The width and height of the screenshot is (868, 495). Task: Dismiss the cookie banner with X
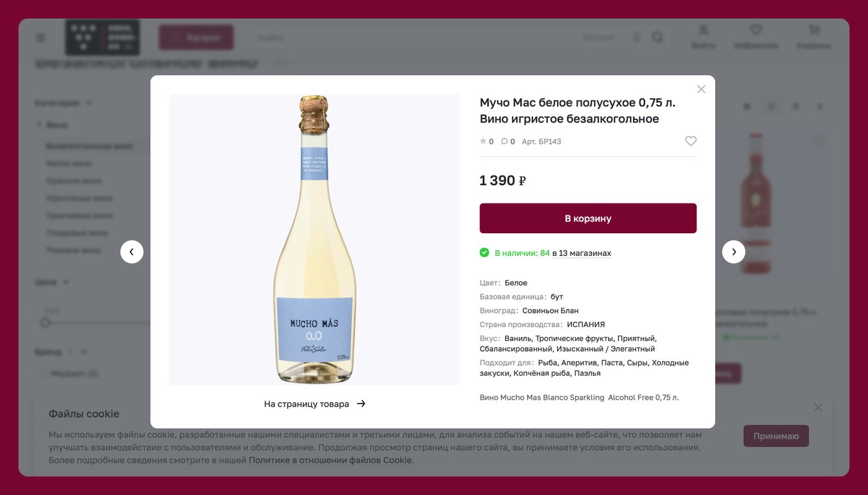(818, 408)
